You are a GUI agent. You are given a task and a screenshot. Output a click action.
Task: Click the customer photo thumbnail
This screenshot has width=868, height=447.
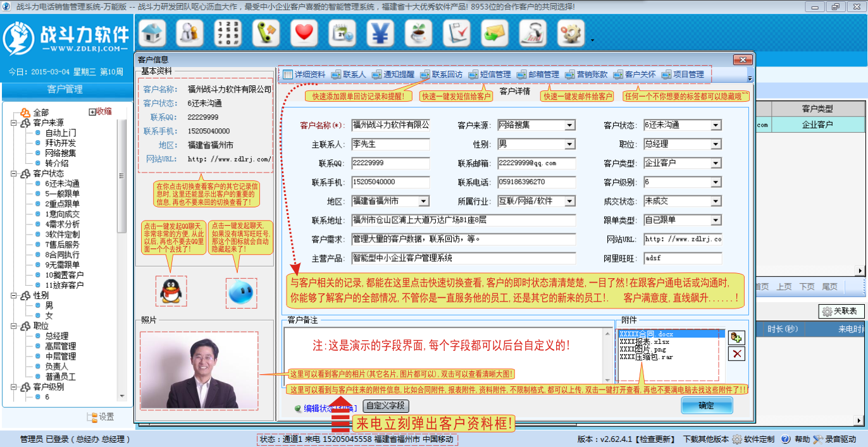click(199, 370)
